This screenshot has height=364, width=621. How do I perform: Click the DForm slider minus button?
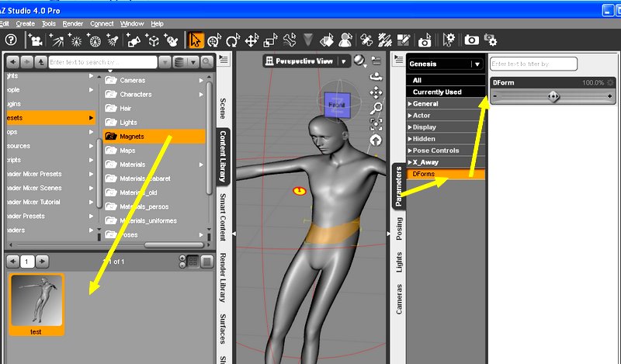click(495, 96)
